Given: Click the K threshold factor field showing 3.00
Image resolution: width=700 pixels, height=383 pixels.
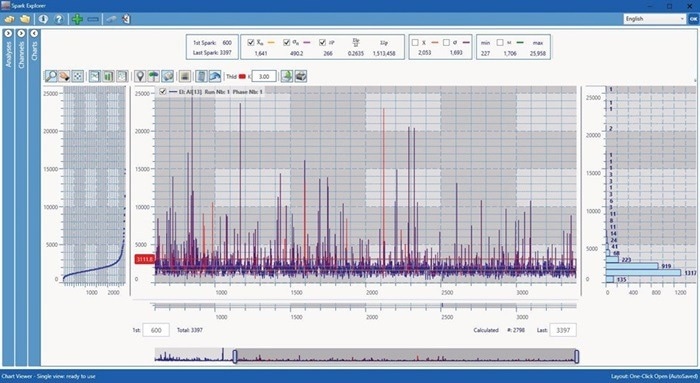Looking at the screenshot, I should (x=264, y=76).
